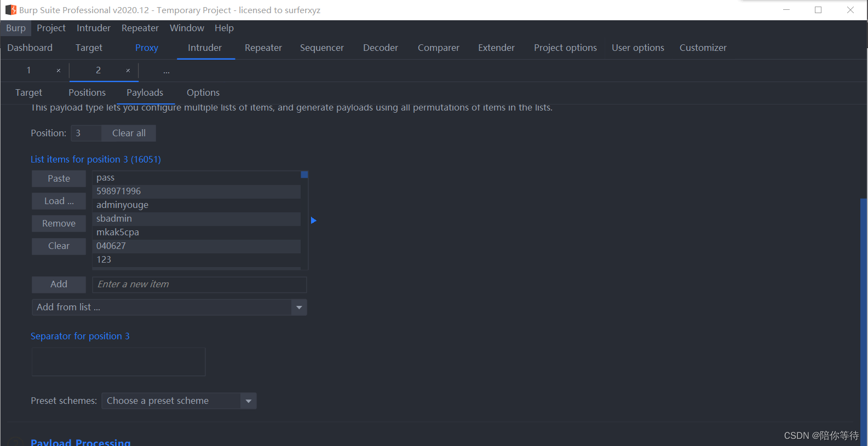Open the Comparer tab
Screen dimensions: 868x446
(439, 48)
